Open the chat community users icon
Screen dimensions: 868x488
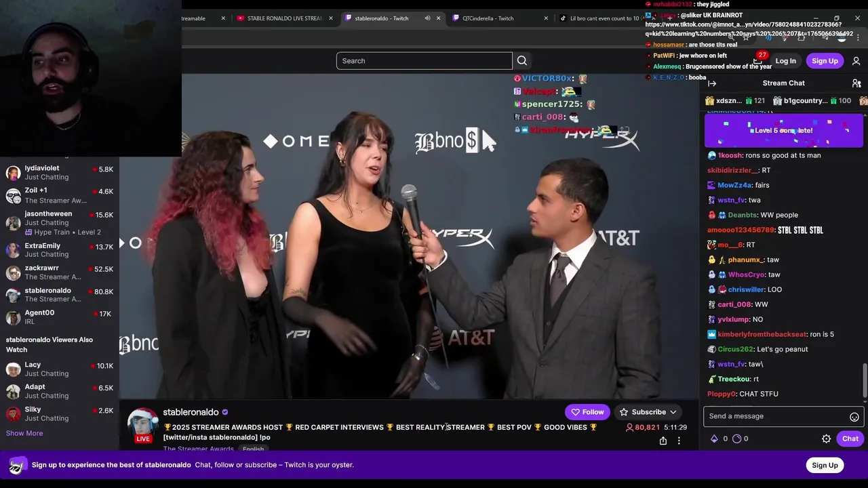pyautogui.click(x=856, y=83)
